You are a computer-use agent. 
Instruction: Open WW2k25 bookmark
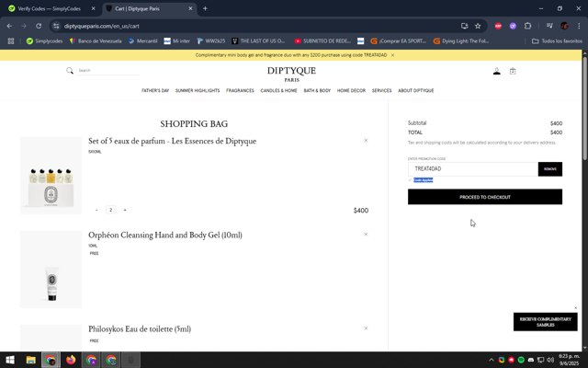click(211, 40)
